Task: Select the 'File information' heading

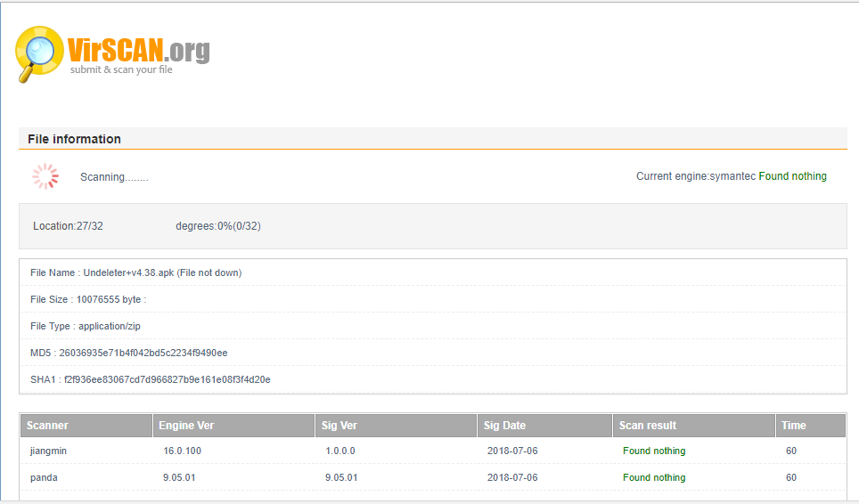Action: pyautogui.click(x=75, y=139)
